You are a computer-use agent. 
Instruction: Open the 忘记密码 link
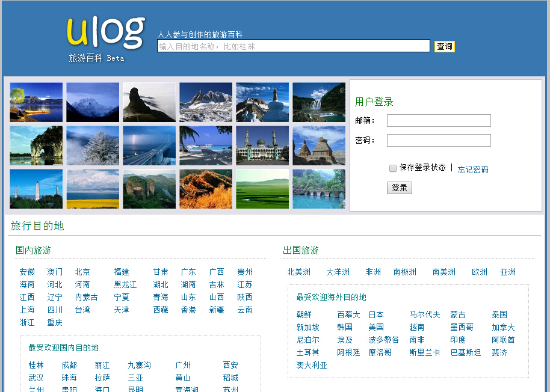tap(473, 168)
